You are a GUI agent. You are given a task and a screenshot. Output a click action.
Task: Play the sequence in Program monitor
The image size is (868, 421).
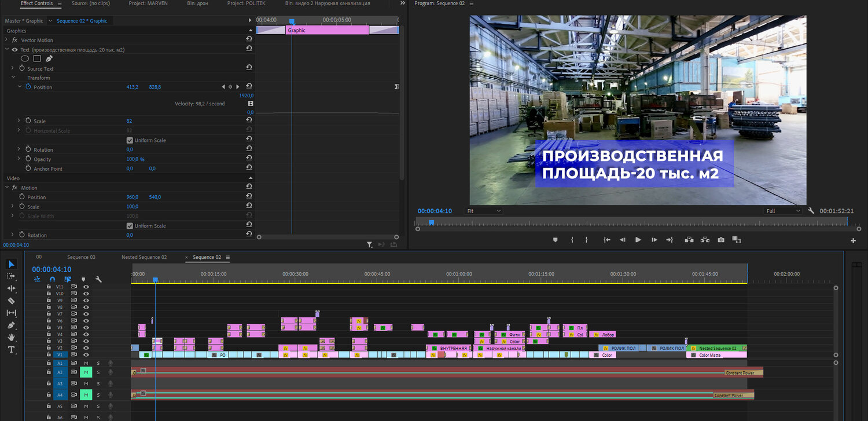(x=638, y=240)
